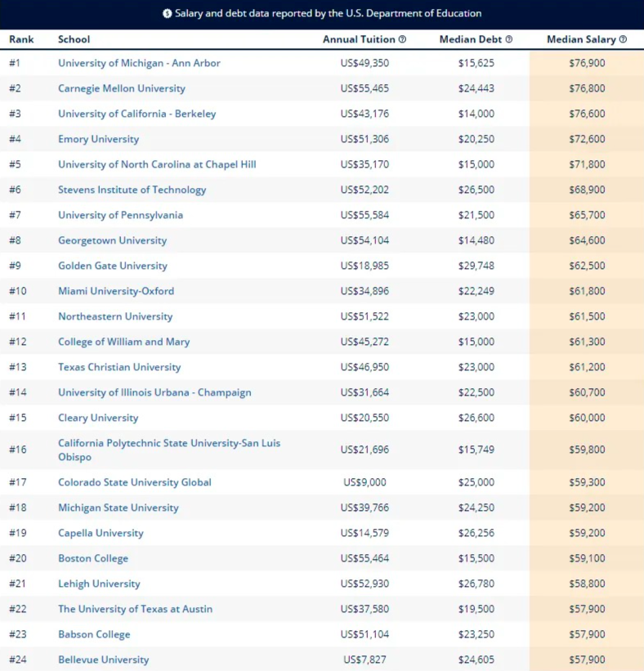644x671 pixels.
Task: Click the Rank column header
Action: pos(21,39)
